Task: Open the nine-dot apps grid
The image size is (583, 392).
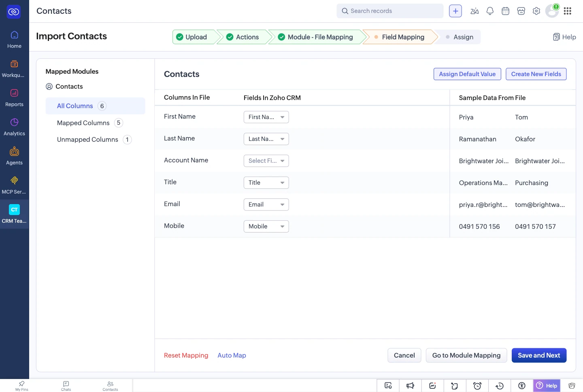Action: pyautogui.click(x=568, y=11)
